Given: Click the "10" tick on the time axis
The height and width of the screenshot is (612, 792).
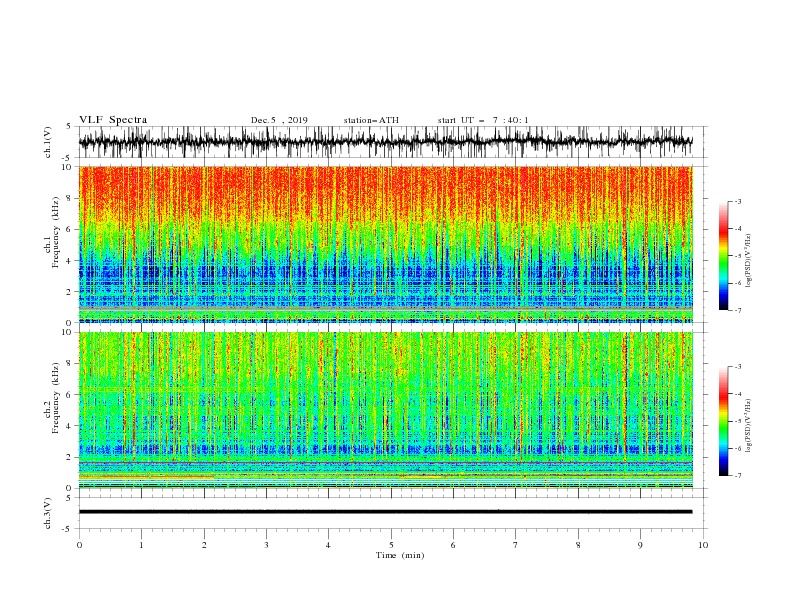Looking at the screenshot, I should coord(703,545).
